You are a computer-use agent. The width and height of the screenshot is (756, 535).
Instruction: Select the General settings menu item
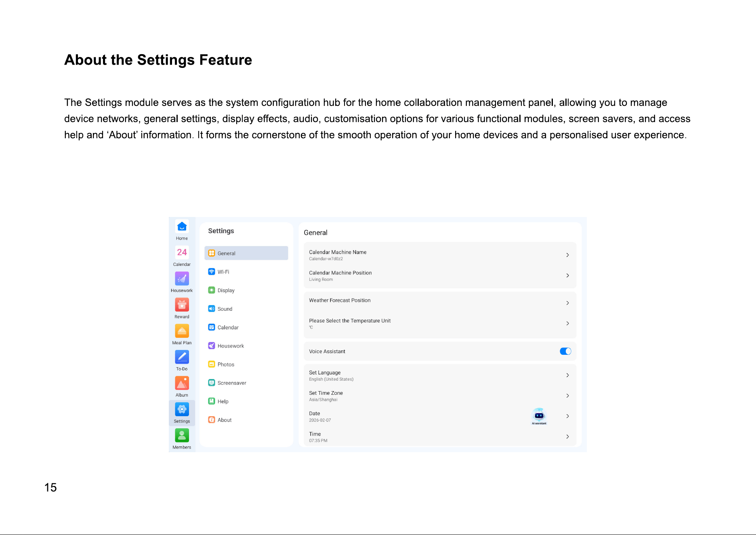click(246, 253)
